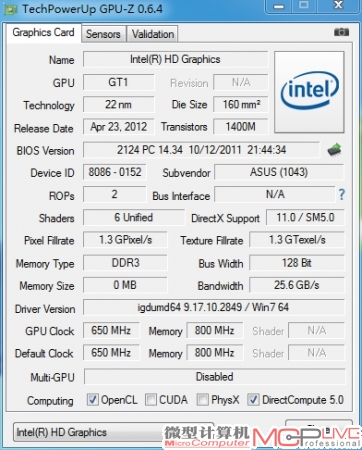Image resolution: width=362 pixels, height=450 pixels.
Task: Click the GPU Clock field 650 MHz
Action: [111, 330]
